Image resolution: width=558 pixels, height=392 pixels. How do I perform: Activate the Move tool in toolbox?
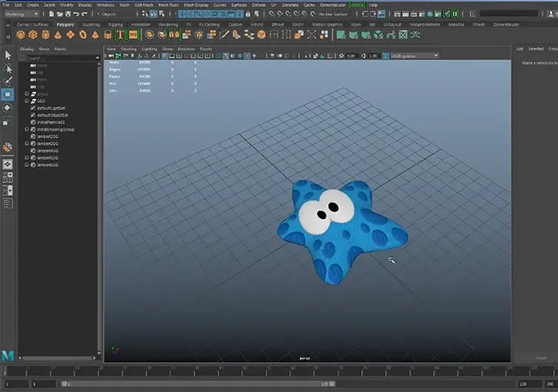click(x=8, y=94)
